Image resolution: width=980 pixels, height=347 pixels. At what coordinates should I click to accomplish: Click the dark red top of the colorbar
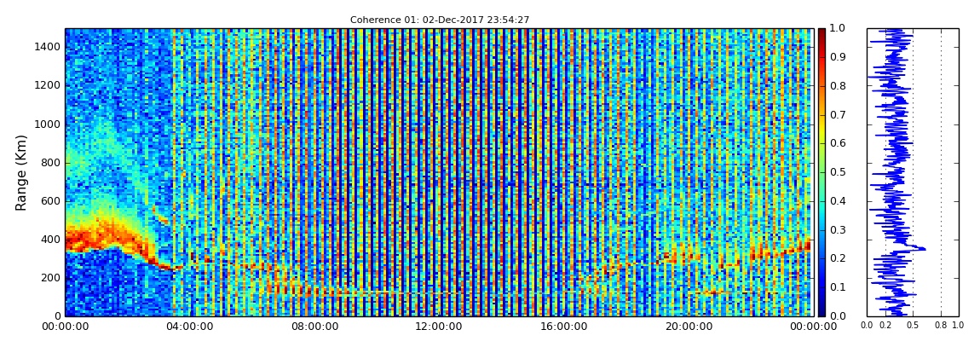pos(821,32)
